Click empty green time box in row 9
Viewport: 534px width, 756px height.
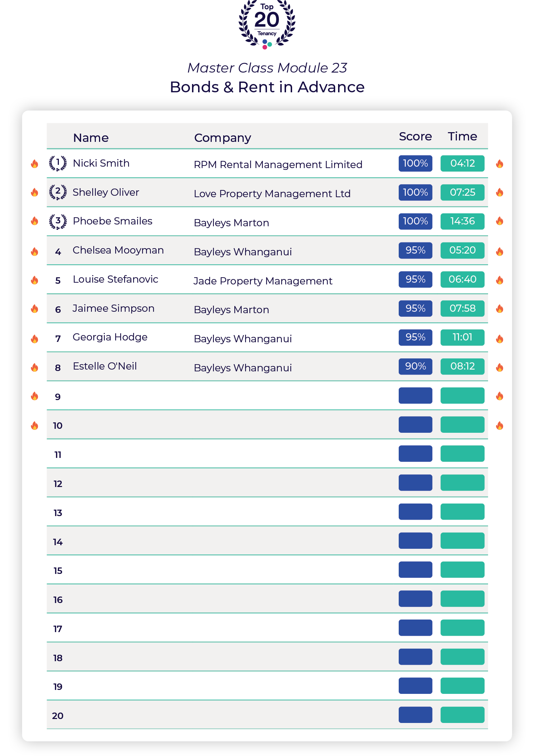tap(462, 395)
